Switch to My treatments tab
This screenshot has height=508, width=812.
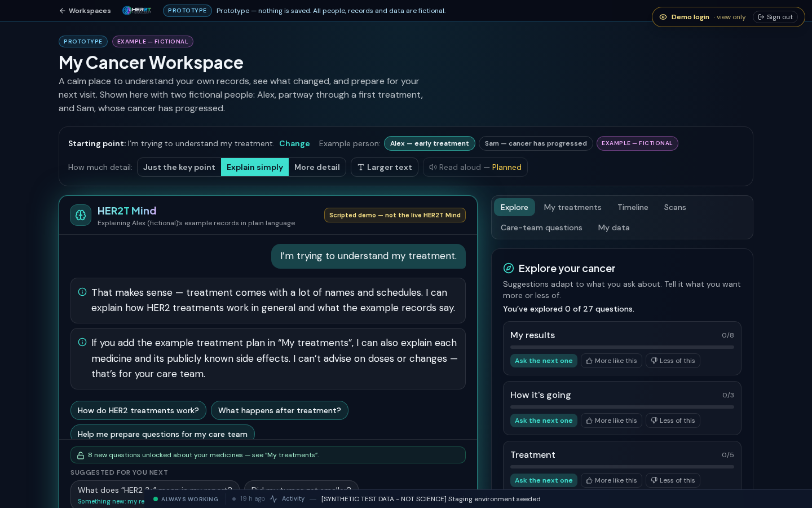coord(572,207)
